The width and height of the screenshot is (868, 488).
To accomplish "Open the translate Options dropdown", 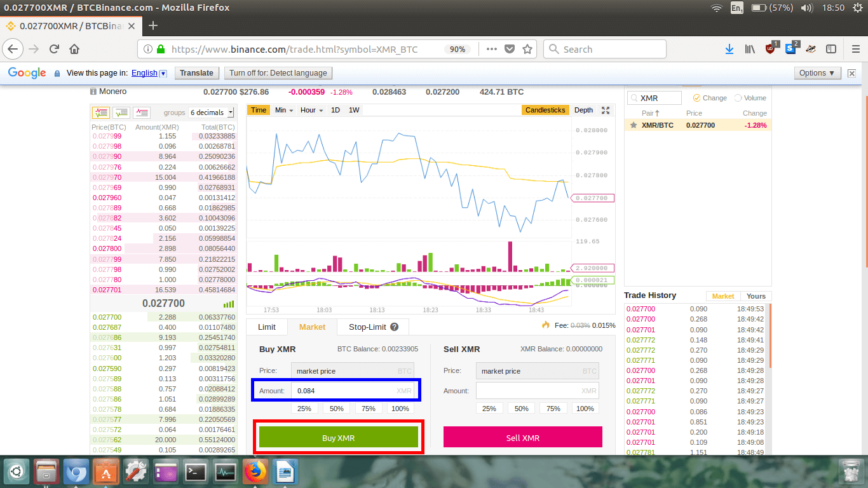I will (818, 73).
